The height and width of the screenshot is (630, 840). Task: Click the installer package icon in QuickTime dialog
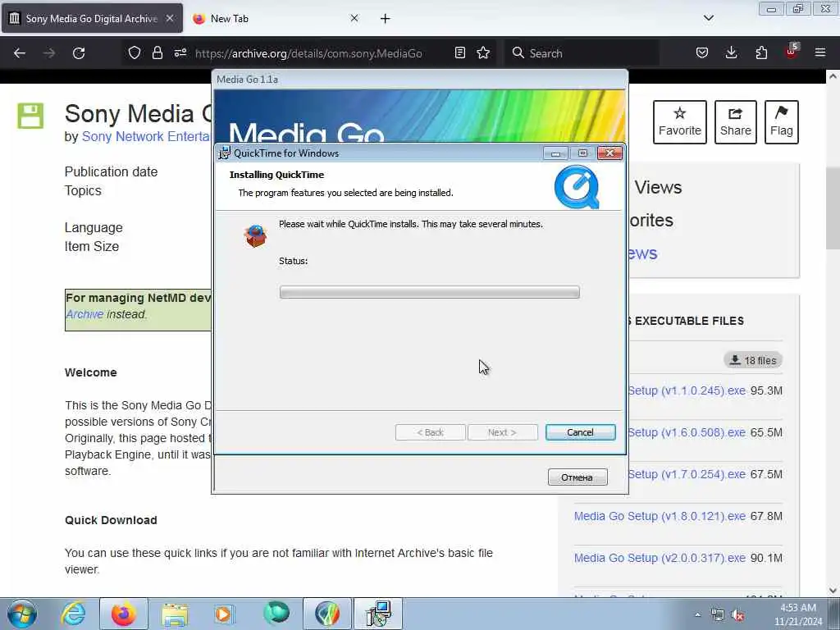[x=255, y=235]
